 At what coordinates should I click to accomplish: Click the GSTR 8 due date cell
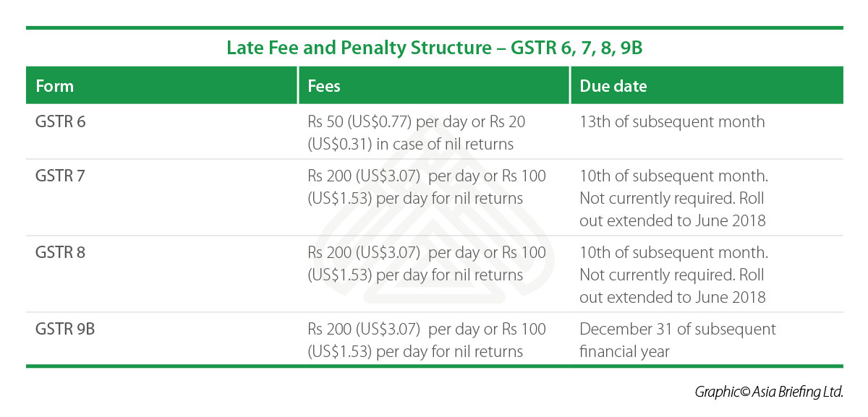click(x=673, y=275)
